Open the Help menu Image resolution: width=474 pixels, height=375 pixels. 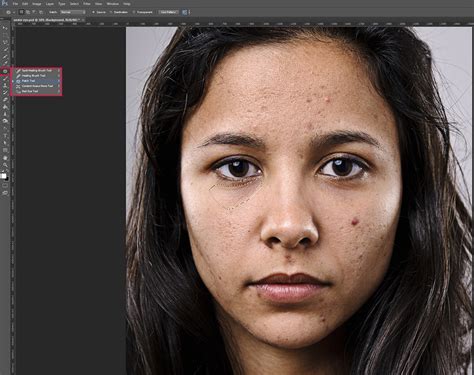tap(127, 4)
